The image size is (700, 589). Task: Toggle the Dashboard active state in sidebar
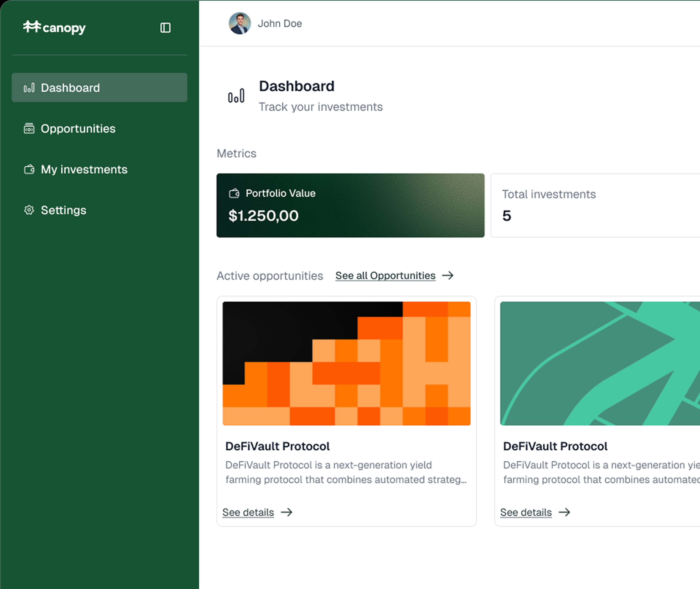point(70,88)
